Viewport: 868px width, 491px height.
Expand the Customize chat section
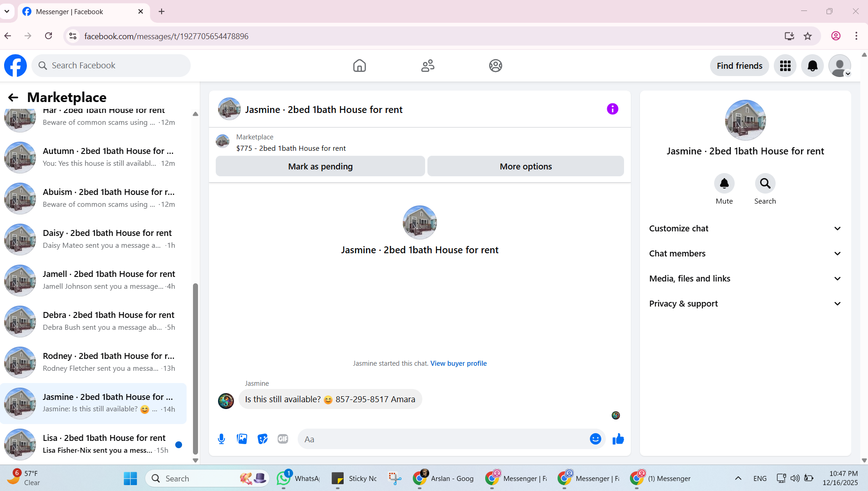(745, 229)
